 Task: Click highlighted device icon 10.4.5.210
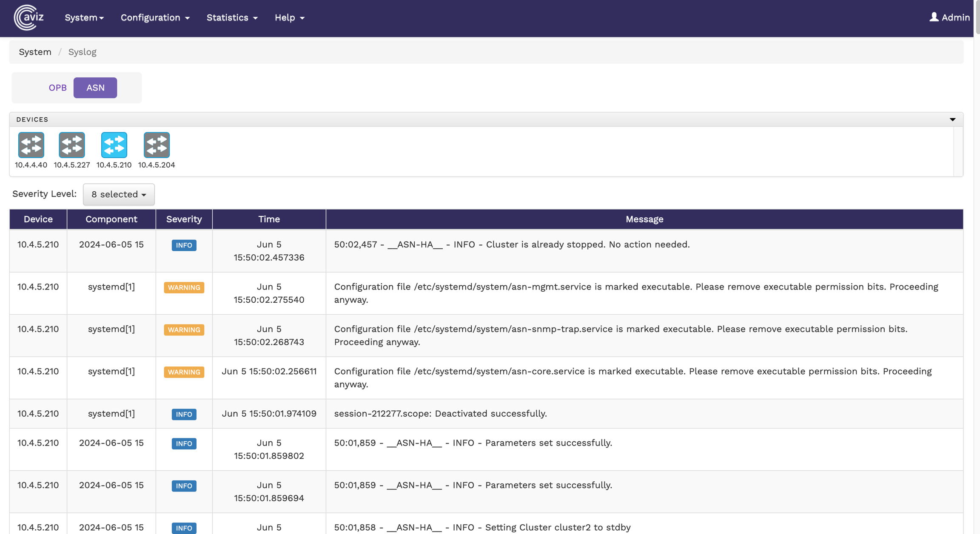point(114,145)
